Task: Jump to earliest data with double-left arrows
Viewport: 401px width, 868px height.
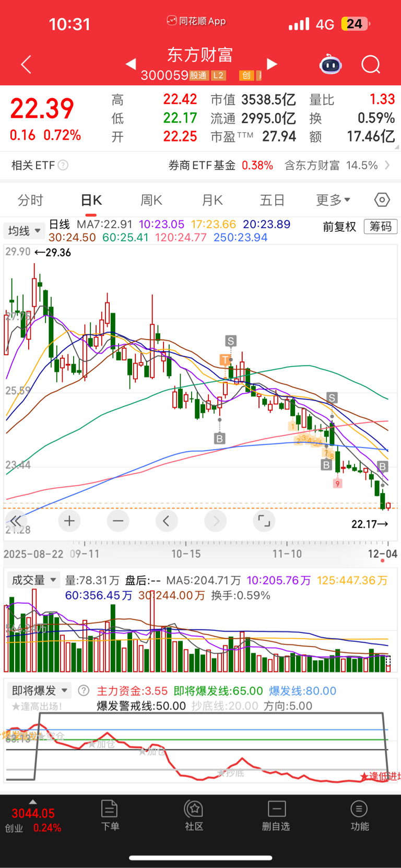Action: click(16, 521)
